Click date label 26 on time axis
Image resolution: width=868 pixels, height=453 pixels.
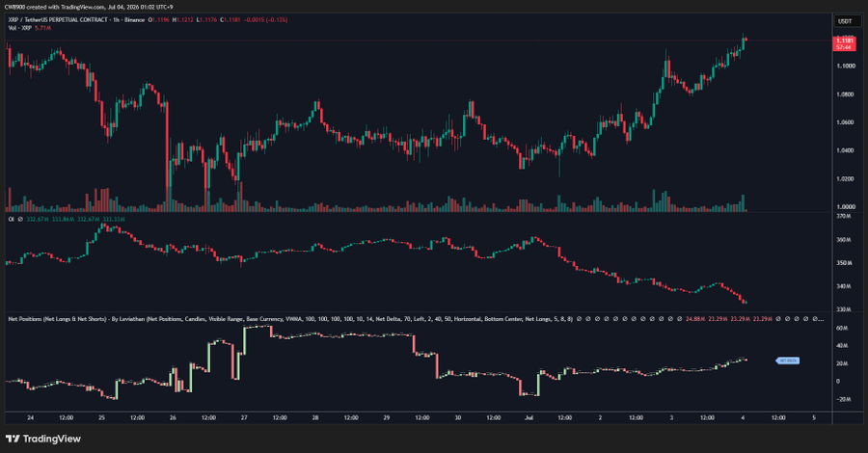pos(173,417)
